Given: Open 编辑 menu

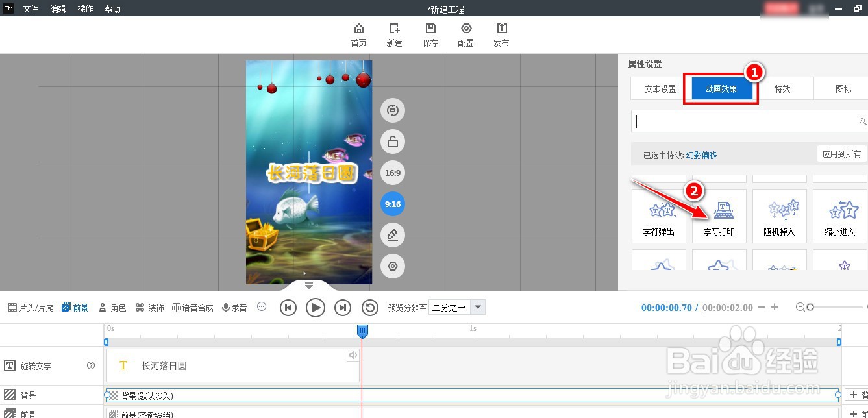Looking at the screenshot, I should [58, 9].
